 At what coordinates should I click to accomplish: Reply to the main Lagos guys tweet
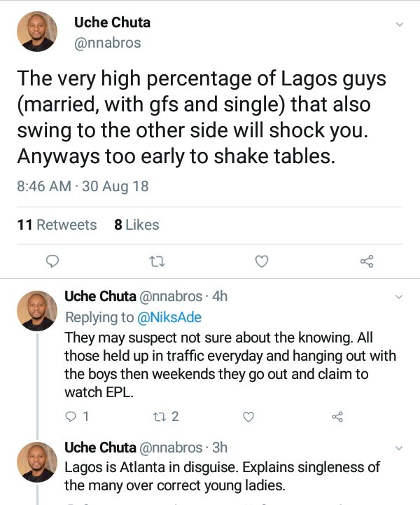pos(52,261)
